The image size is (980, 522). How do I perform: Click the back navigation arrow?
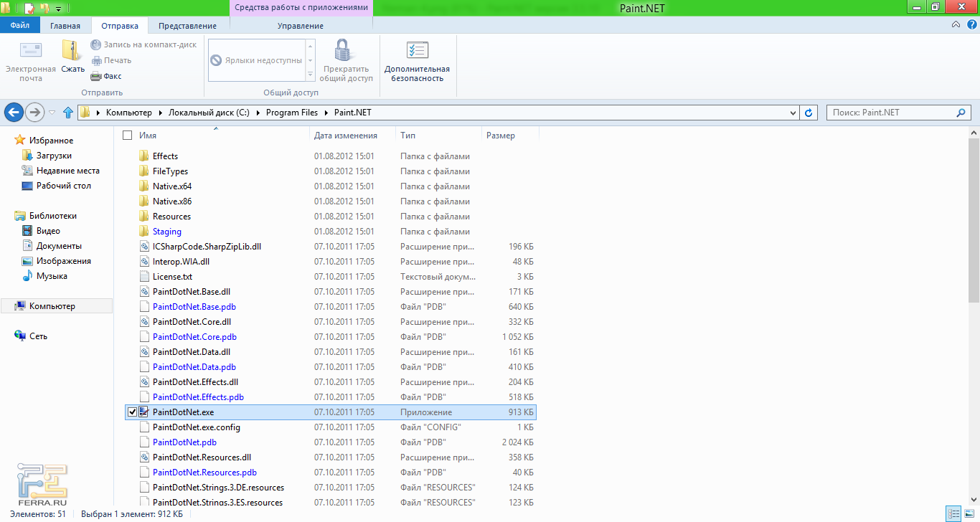[x=14, y=113]
